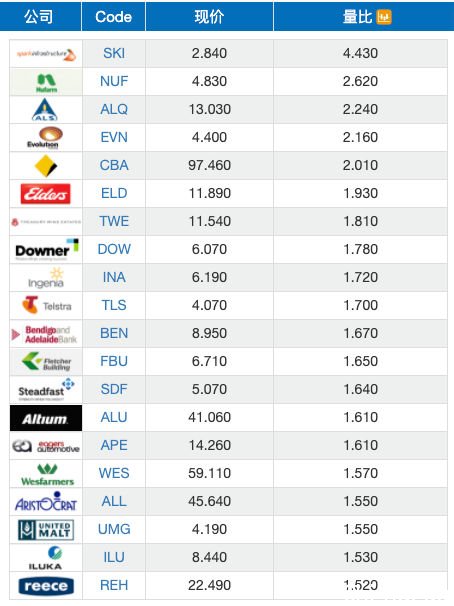Select the Altium black logo
This screenshot has width=454, height=606.
[46, 418]
